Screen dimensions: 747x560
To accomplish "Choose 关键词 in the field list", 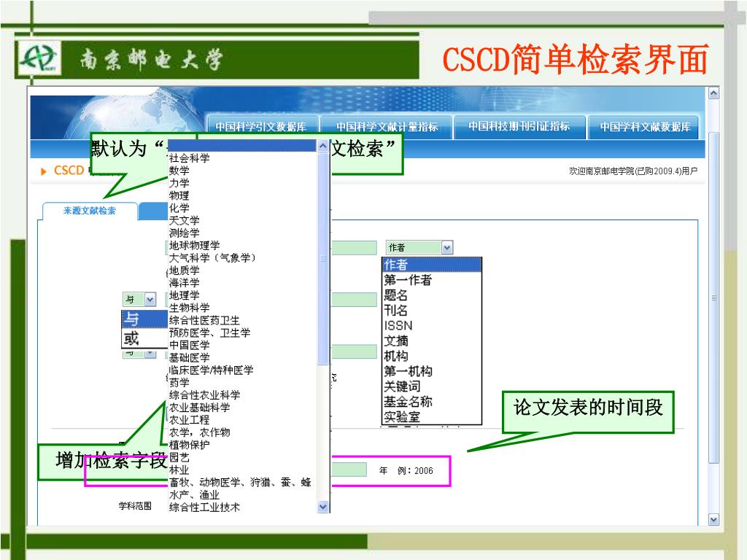I will tap(432, 386).
